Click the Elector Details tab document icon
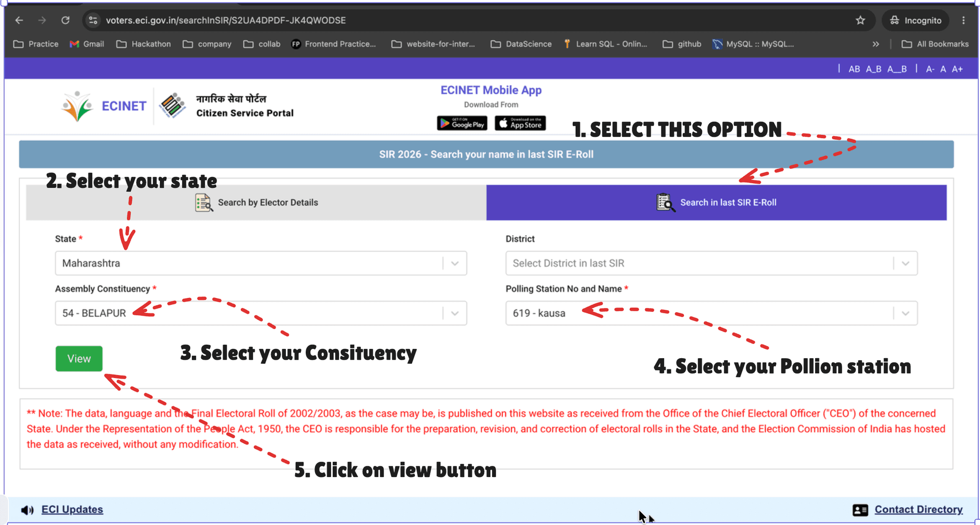 click(x=204, y=203)
